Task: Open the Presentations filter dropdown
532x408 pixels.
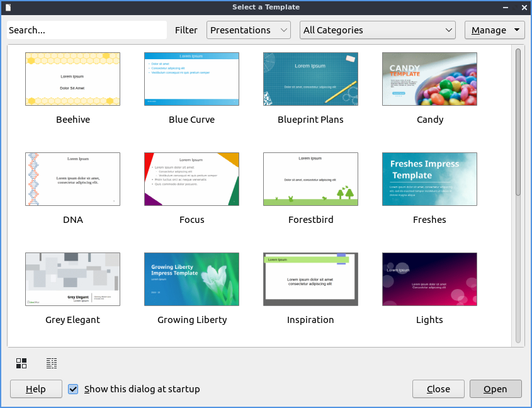Action: point(249,30)
